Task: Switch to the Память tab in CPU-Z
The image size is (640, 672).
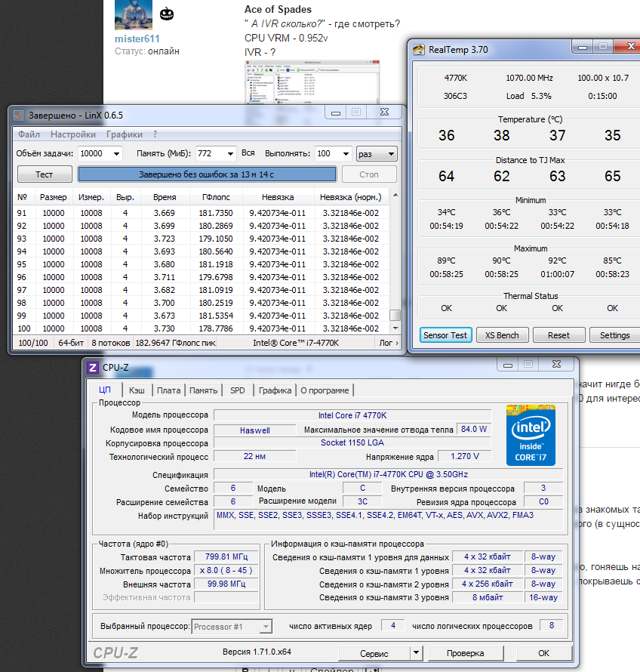Action: click(204, 390)
